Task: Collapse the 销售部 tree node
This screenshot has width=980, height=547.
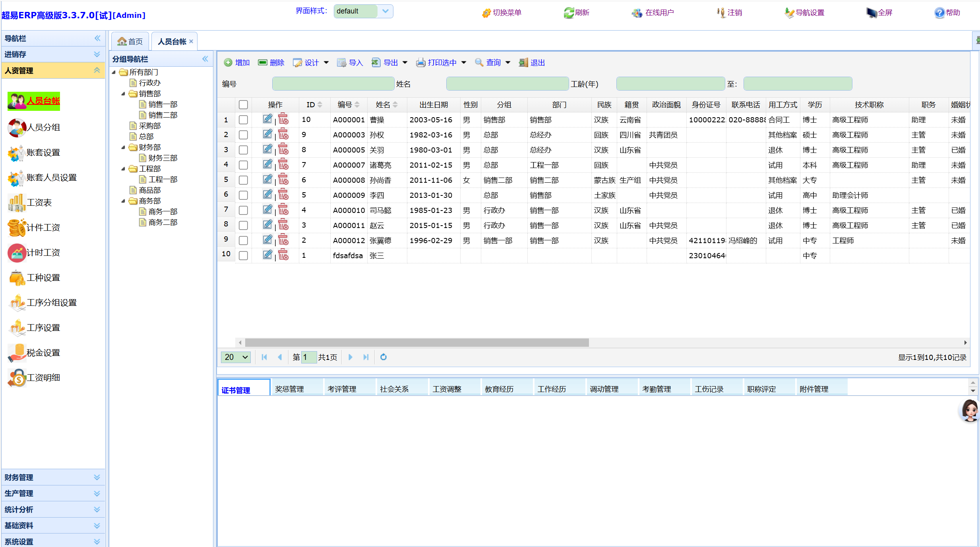Action: coord(123,94)
